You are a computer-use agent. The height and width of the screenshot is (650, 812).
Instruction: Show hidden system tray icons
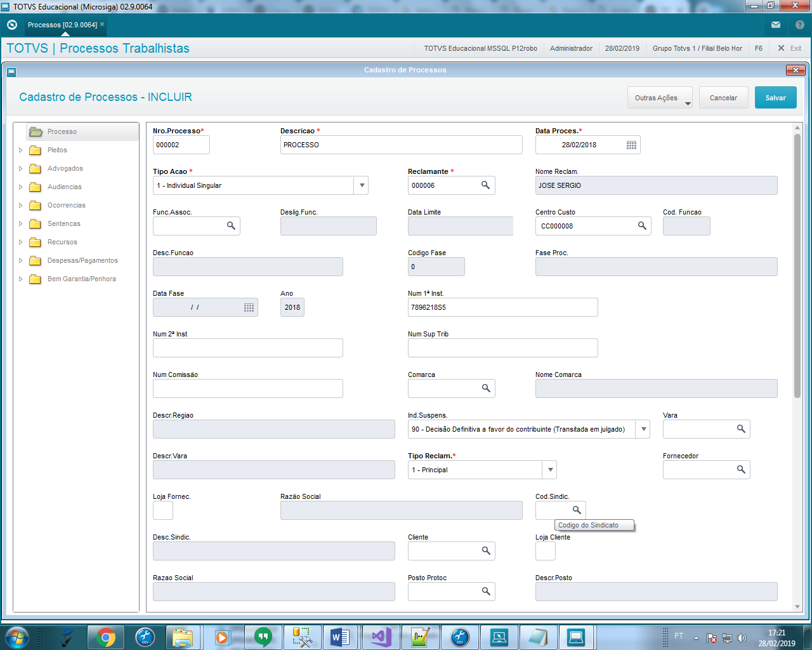(x=696, y=637)
